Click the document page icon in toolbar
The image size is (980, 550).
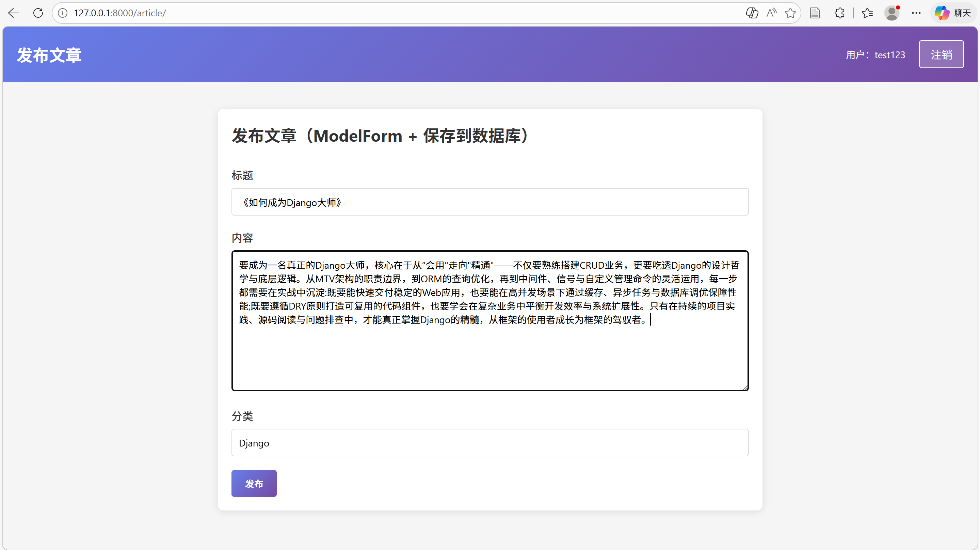(x=815, y=13)
